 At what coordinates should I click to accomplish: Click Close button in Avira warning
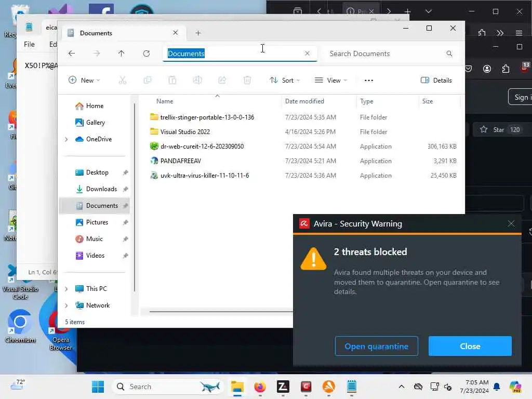click(470, 346)
